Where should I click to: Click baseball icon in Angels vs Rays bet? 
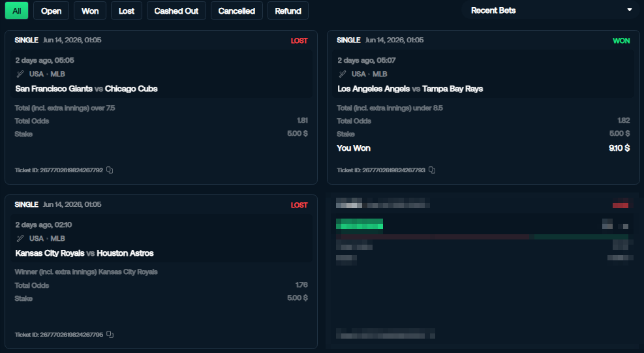point(342,74)
